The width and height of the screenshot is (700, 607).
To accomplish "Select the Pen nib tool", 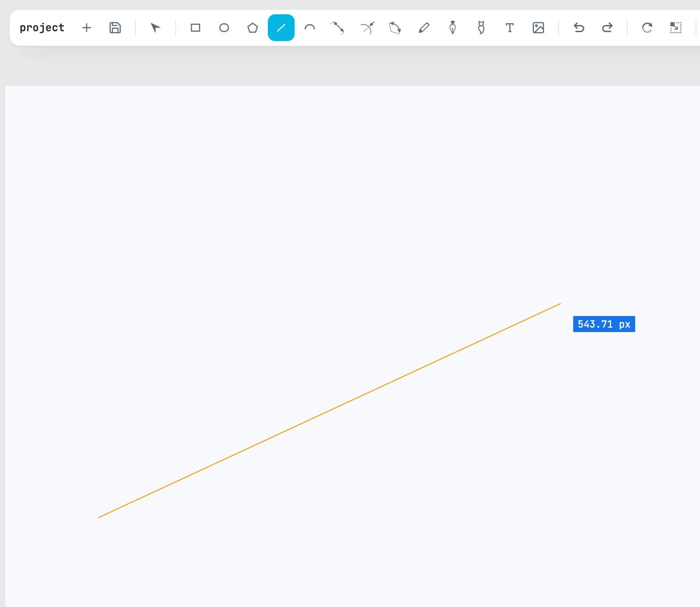I will 453,28.
